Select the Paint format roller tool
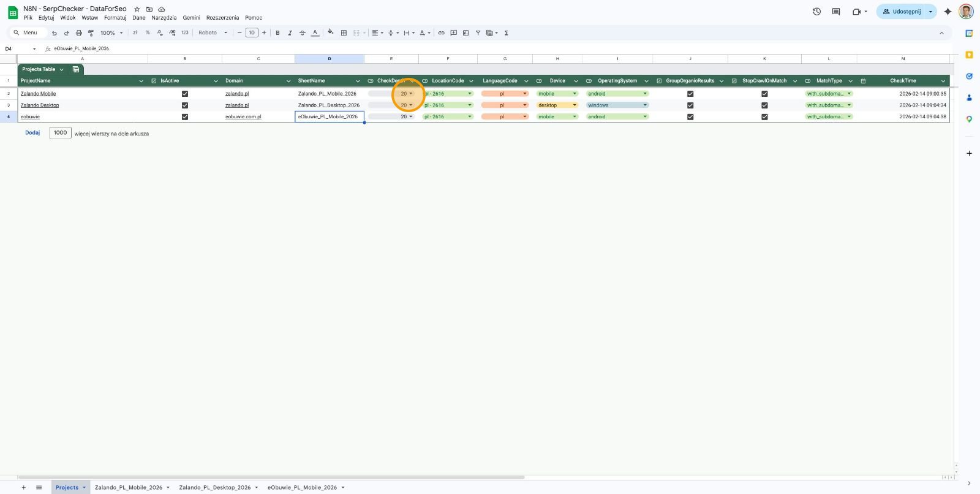980x494 pixels. (91, 33)
